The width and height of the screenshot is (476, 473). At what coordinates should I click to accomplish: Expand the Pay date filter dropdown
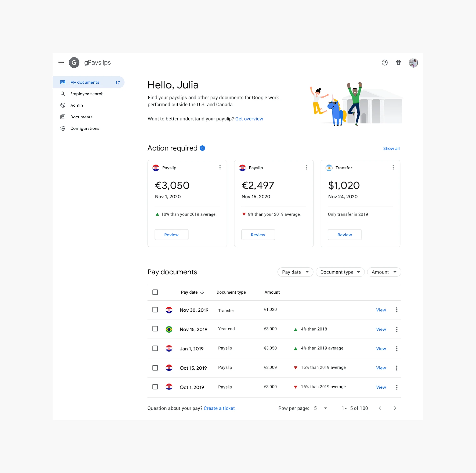coord(295,272)
